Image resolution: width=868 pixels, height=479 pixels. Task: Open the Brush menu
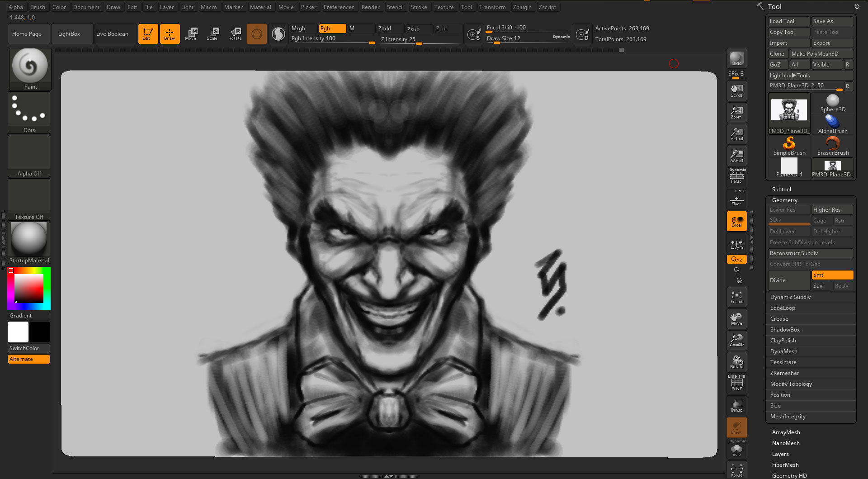pyautogui.click(x=38, y=7)
